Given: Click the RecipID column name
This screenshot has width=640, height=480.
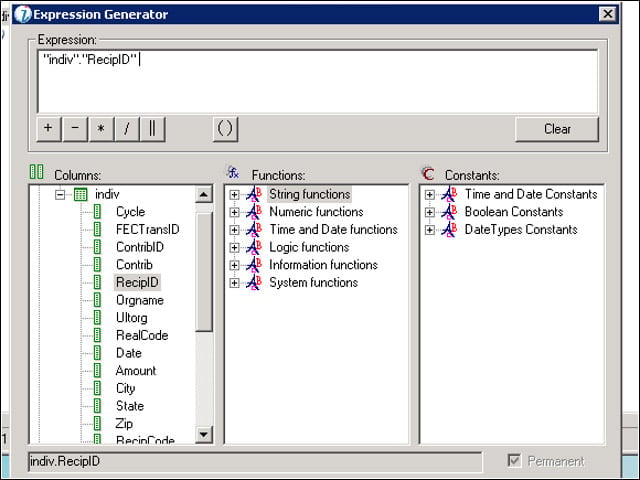Looking at the screenshot, I should coord(137,282).
